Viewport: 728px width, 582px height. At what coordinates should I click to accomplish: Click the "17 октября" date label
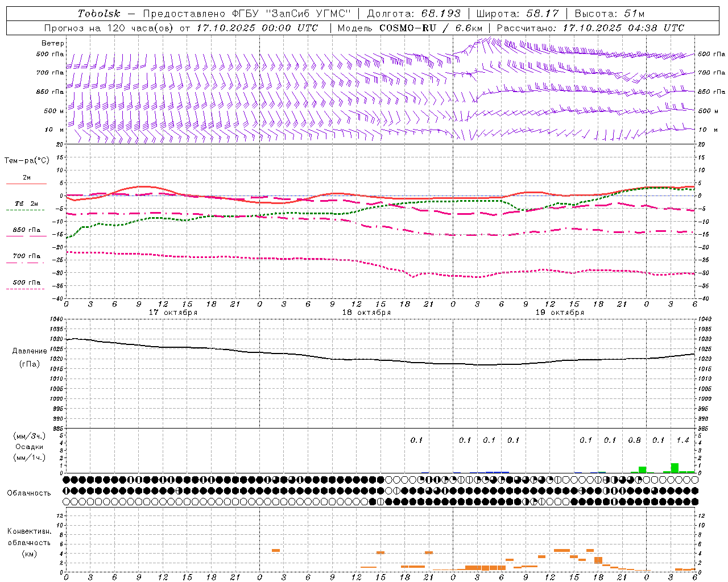point(173,313)
